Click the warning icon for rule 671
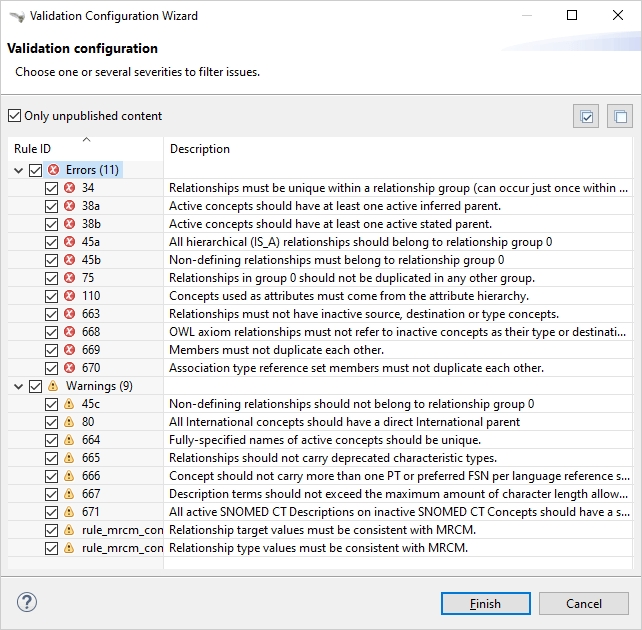This screenshot has width=642, height=630. [69, 512]
